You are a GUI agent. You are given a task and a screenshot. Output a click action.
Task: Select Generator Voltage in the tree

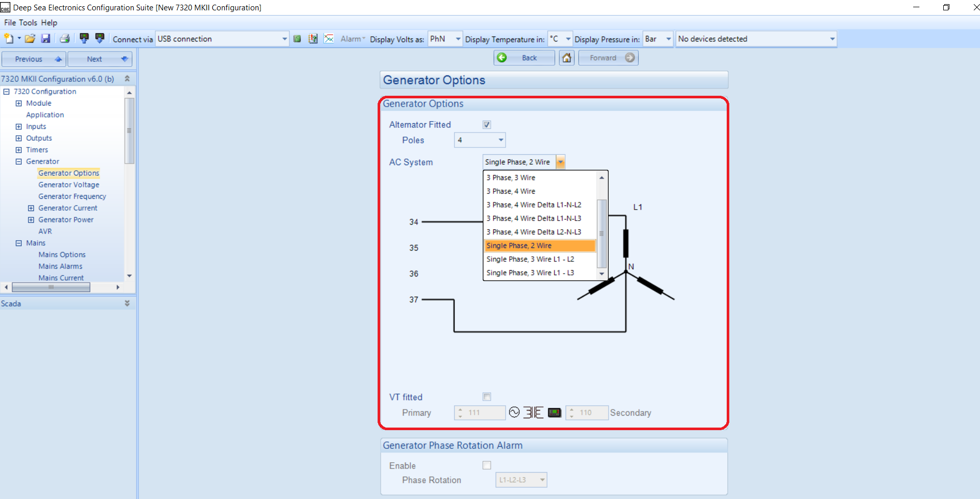click(69, 185)
